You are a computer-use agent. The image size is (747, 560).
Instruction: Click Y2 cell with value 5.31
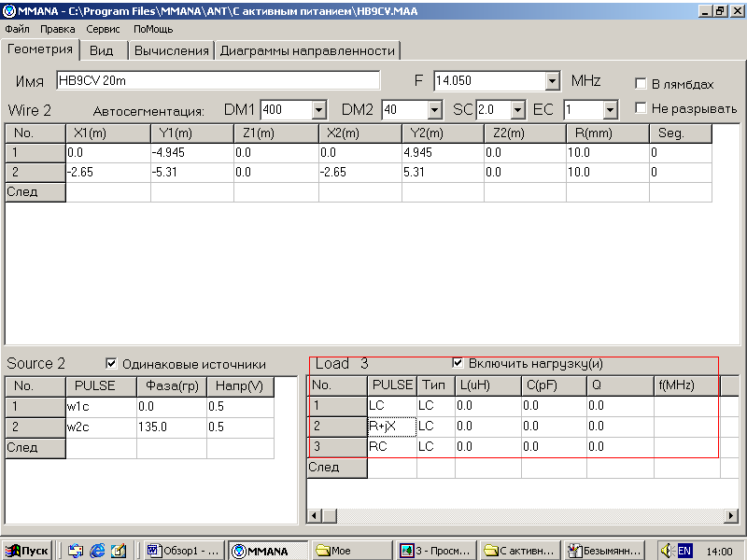click(443, 172)
